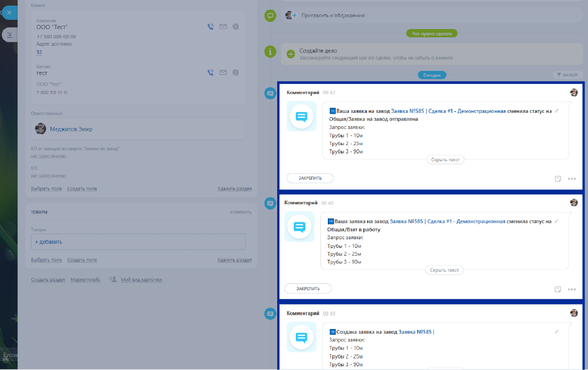This screenshot has width=588, height=370.
Task: Collapse second comment text with Скрыть текст
Action: (444, 270)
